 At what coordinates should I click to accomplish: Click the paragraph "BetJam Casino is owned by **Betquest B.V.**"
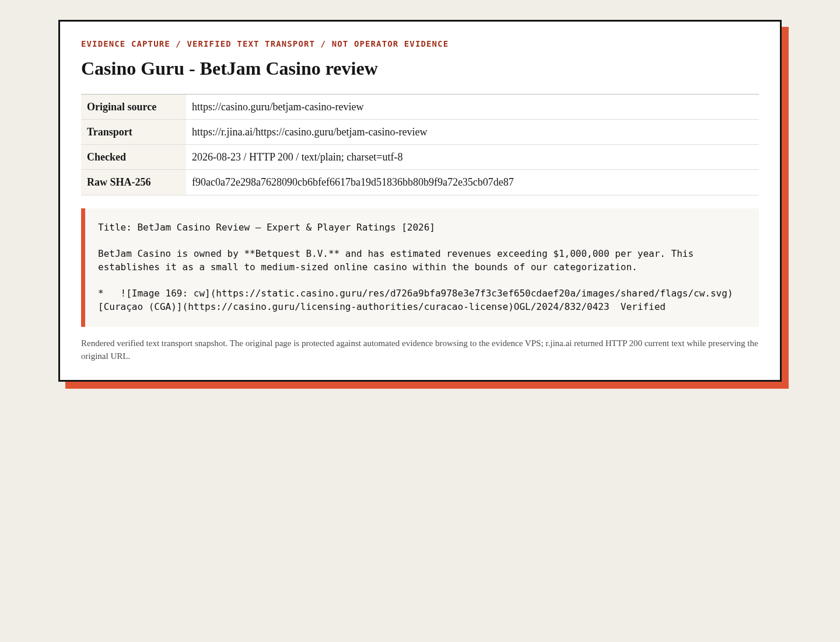point(395,260)
